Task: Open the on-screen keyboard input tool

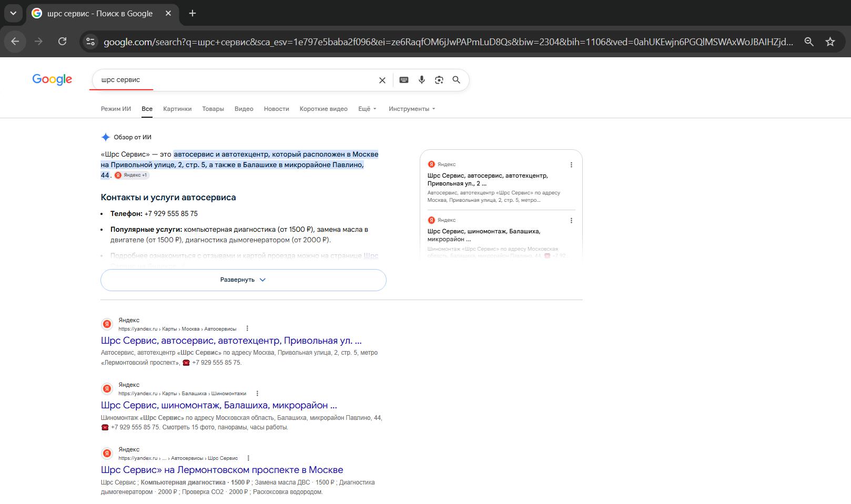Action: click(x=404, y=80)
